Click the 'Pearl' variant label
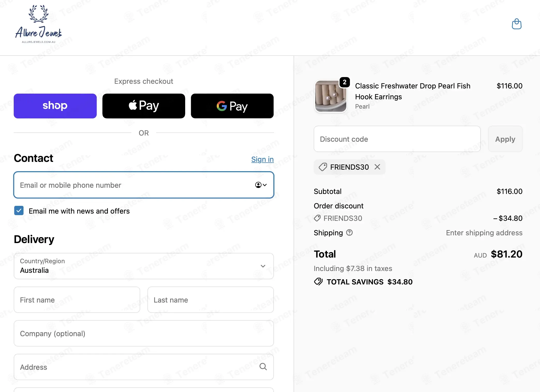The image size is (540, 392). coord(362,107)
